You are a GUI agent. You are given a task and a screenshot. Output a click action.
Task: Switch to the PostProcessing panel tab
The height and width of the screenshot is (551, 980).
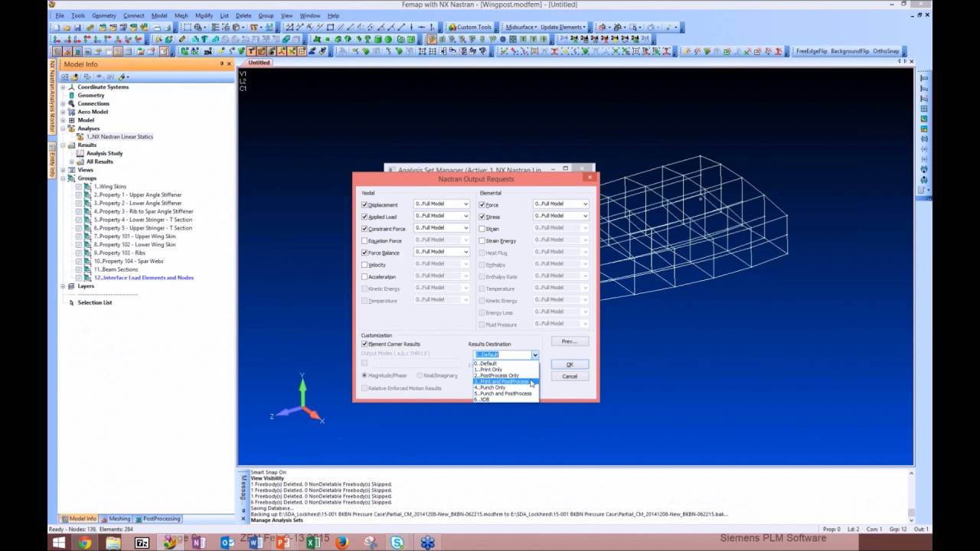[x=157, y=519]
